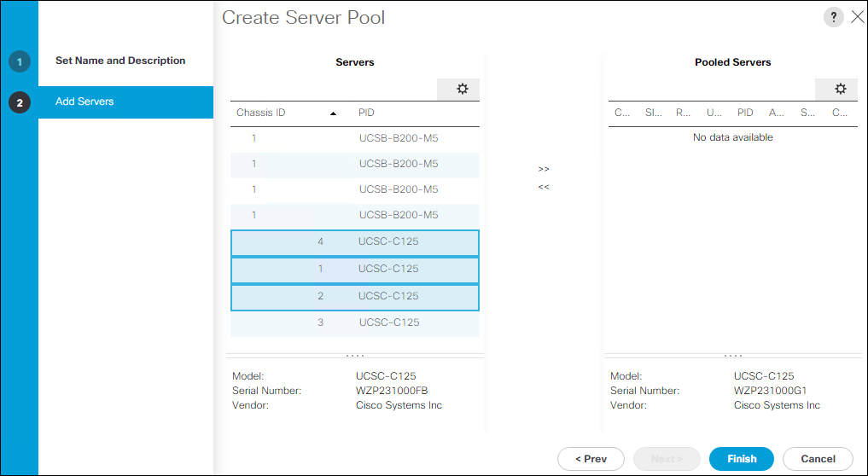Select the step 1 circle icon
The height and width of the screenshot is (476, 868).
click(20, 61)
